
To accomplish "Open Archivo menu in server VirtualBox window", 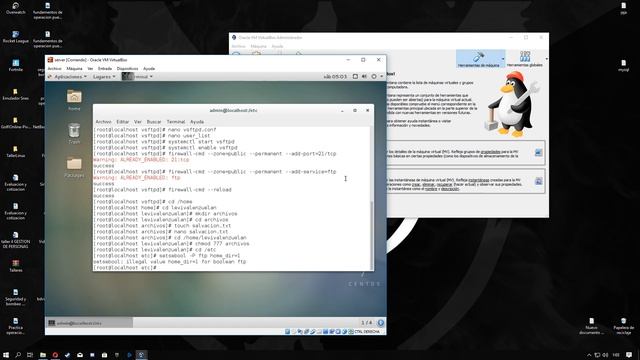I will [54, 69].
